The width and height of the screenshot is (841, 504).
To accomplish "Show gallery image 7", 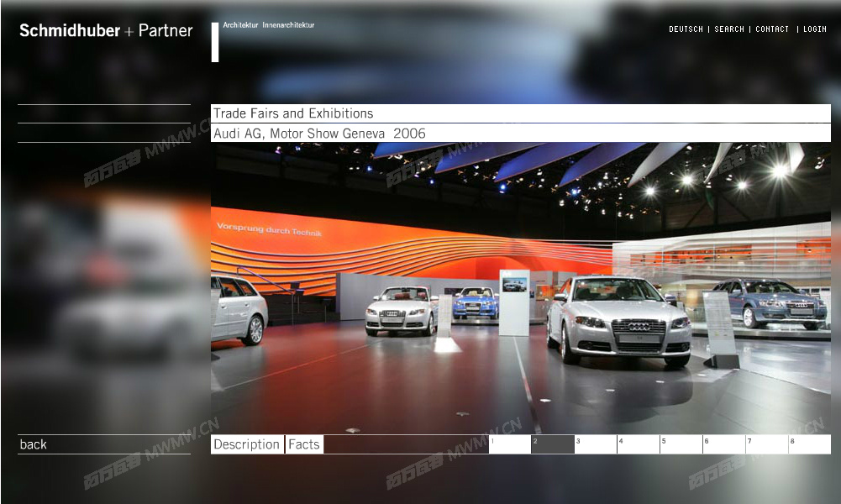I will (x=767, y=444).
